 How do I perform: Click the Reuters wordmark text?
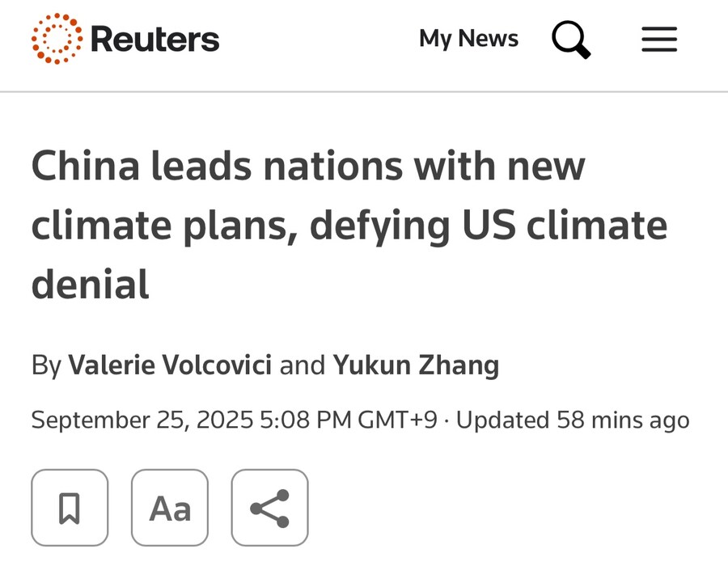point(154,39)
